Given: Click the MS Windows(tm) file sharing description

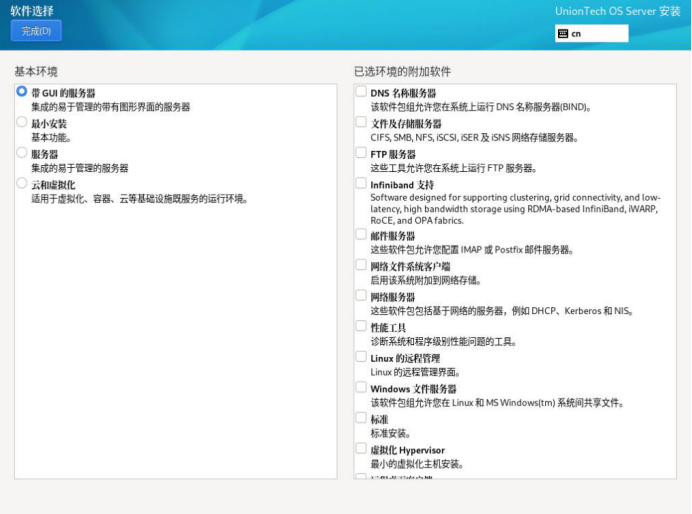Looking at the screenshot, I should [x=496, y=403].
